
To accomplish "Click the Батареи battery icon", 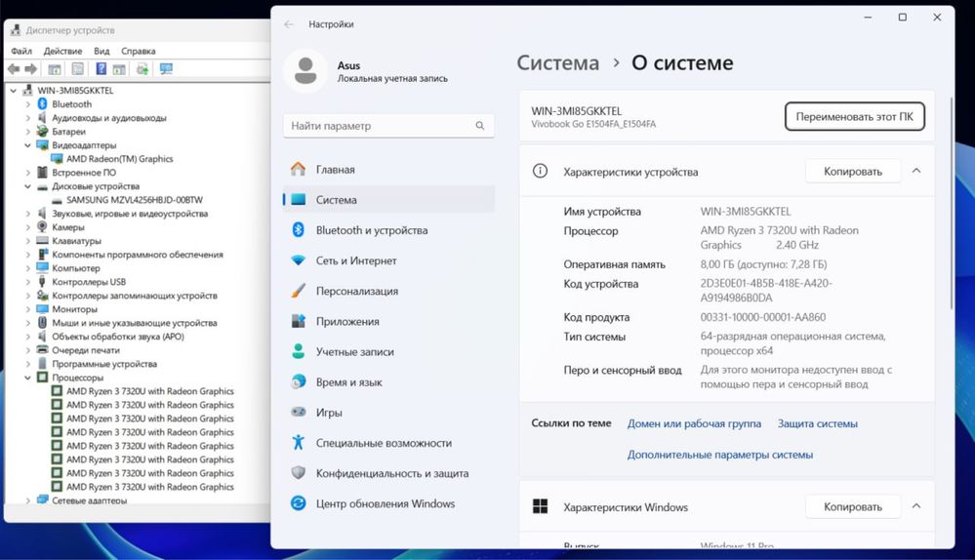I will [x=42, y=131].
